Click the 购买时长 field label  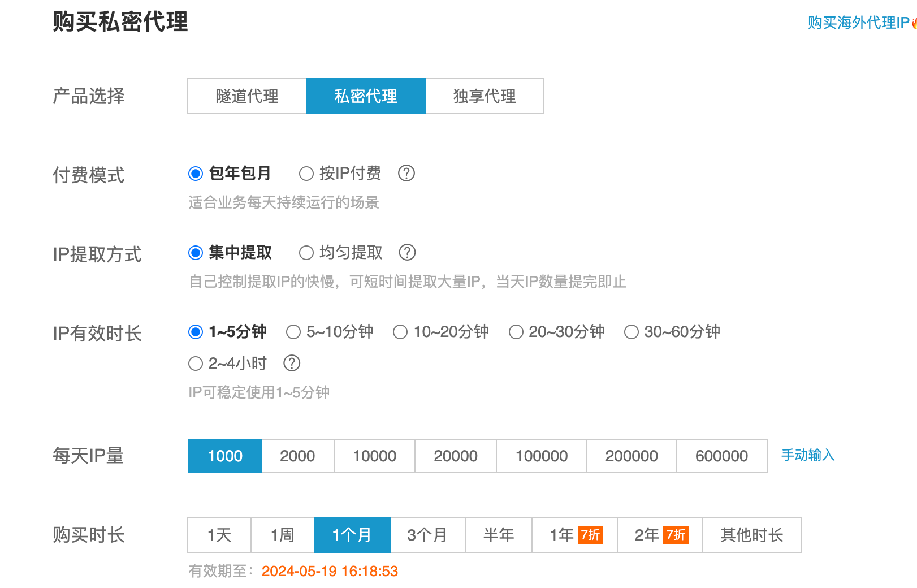(89, 535)
